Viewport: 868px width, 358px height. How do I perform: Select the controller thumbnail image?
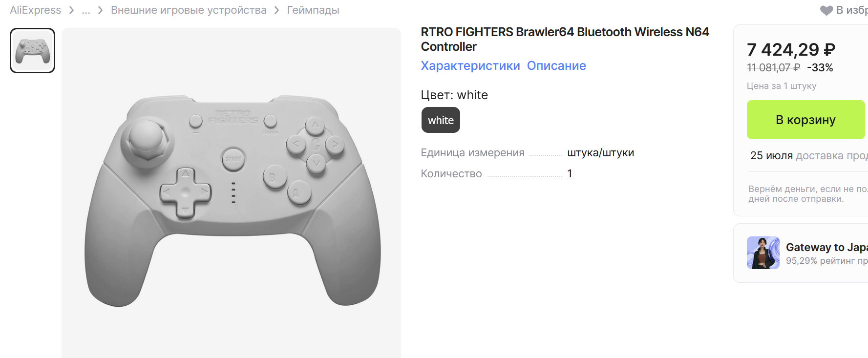tap(32, 51)
